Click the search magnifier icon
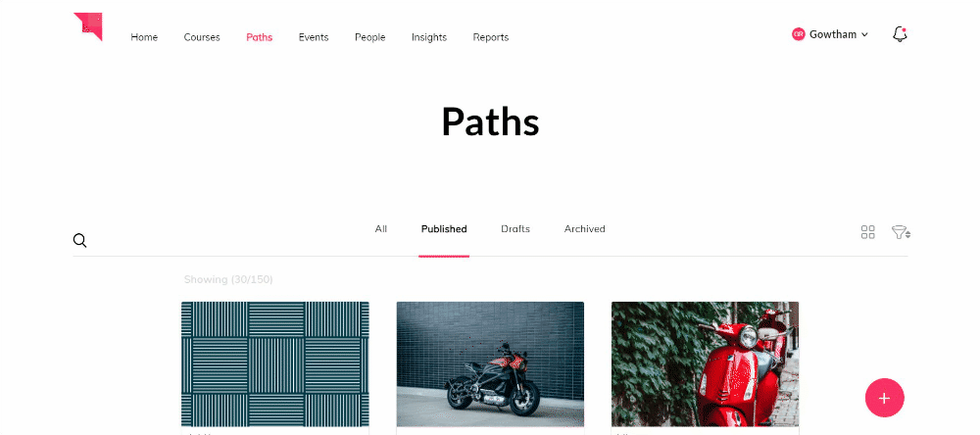This screenshot has height=435, width=980. click(79, 241)
